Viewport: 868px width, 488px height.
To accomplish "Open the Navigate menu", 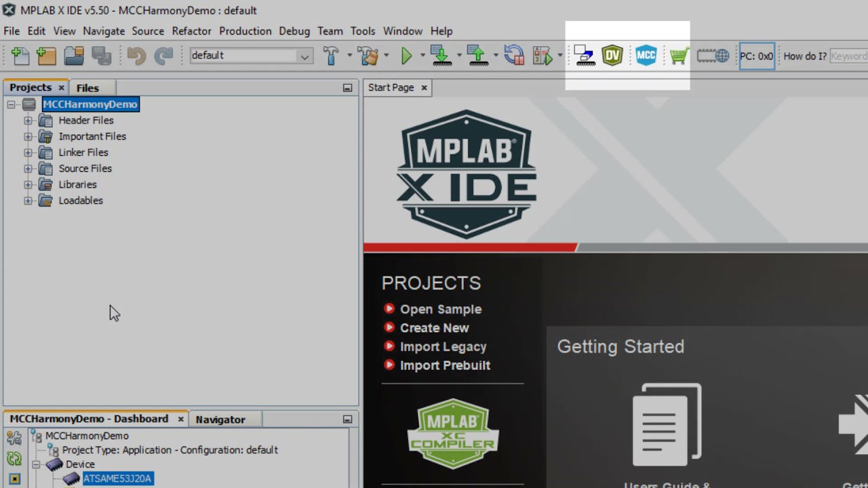I will 104,31.
